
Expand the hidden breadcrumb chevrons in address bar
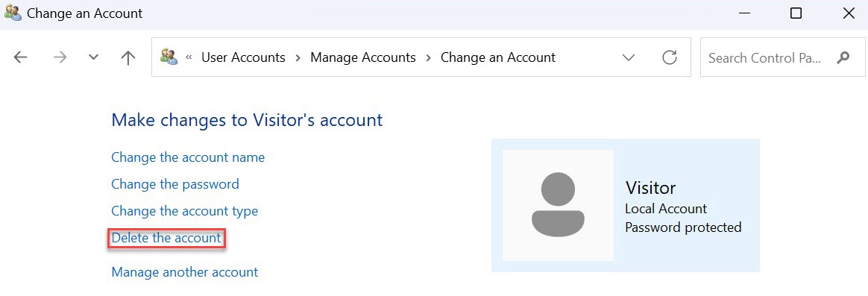click(189, 57)
